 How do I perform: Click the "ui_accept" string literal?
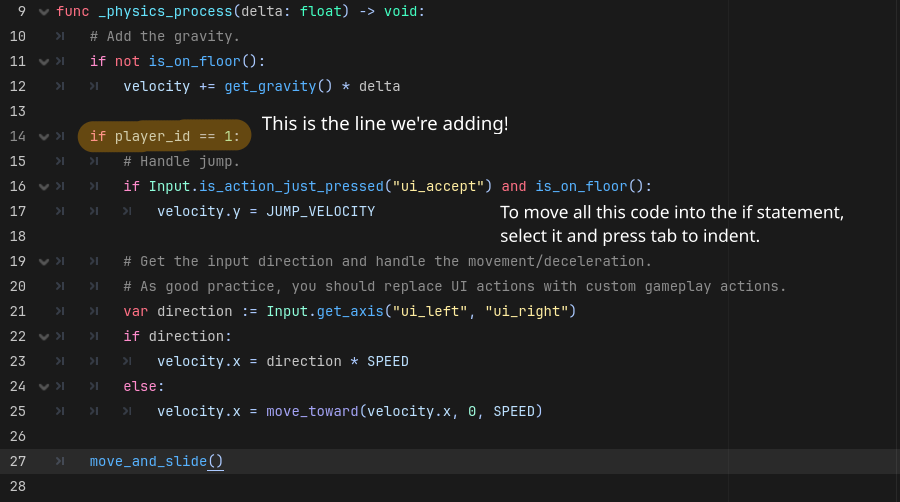click(439, 186)
